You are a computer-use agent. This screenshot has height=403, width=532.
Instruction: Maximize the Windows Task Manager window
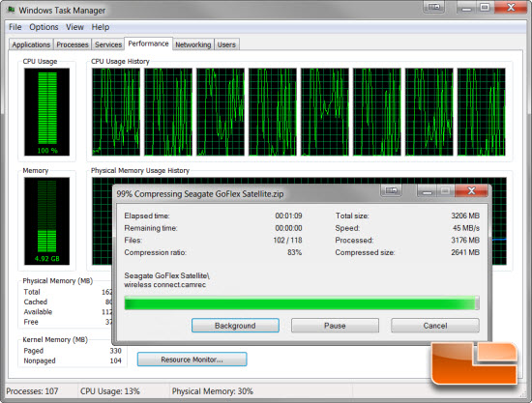[x=485, y=7]
